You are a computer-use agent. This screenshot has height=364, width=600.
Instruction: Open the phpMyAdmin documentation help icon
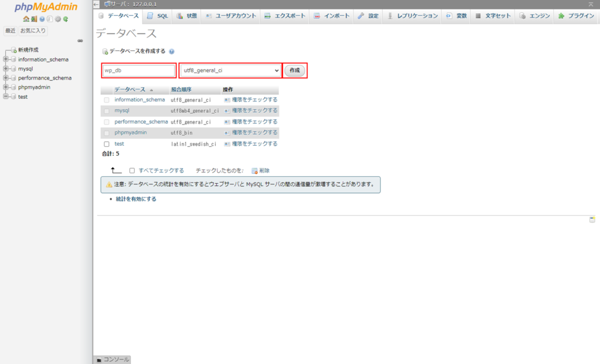(x=42, y=19)
